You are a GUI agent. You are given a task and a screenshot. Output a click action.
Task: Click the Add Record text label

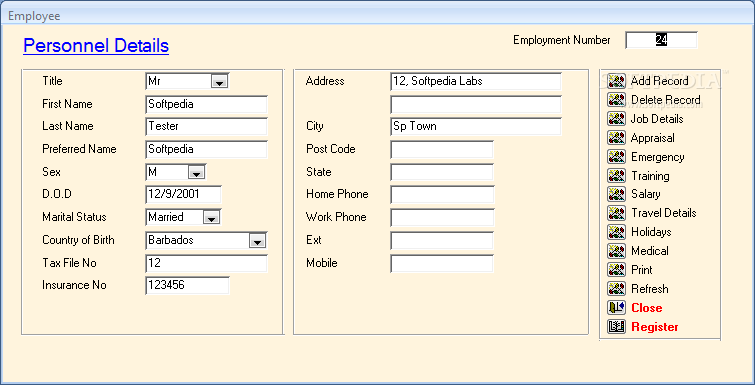coord(660,81)
